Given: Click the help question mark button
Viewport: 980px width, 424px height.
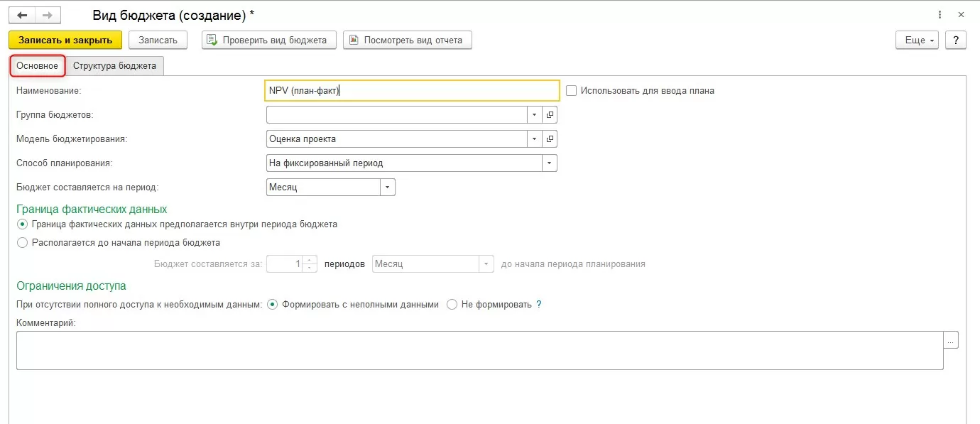Looking at the screenshot, I should point(956,40).
